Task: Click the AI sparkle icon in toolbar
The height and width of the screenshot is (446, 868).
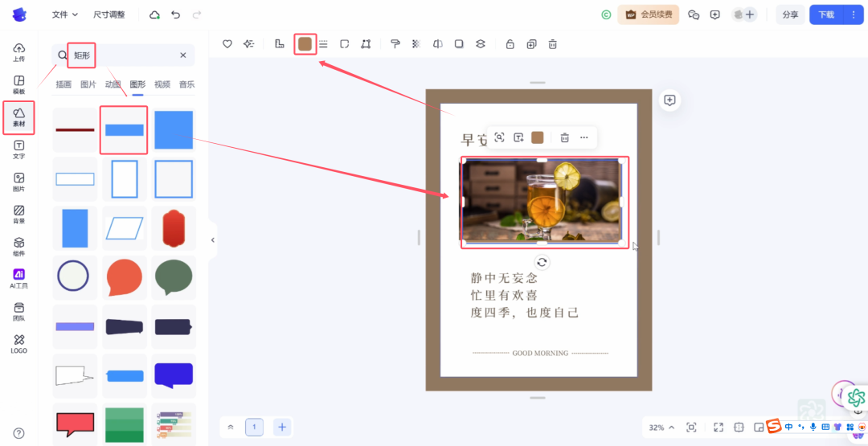Action: (x=248, y=44)
